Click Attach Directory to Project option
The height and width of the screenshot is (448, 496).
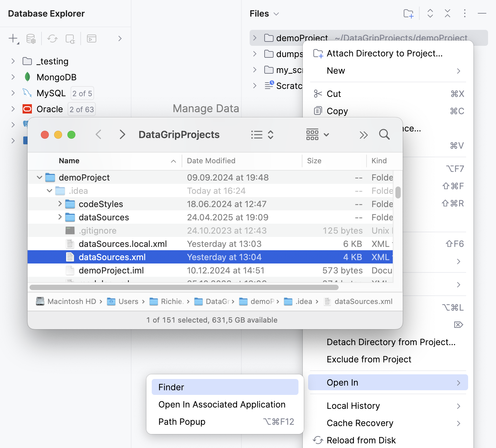pyautogui.click(x=384, y=53)
